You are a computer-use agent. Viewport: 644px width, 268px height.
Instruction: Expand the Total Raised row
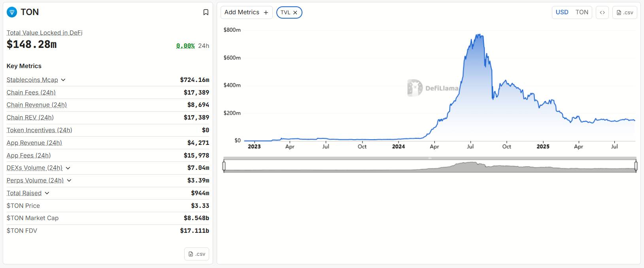[x=47, y=193]
